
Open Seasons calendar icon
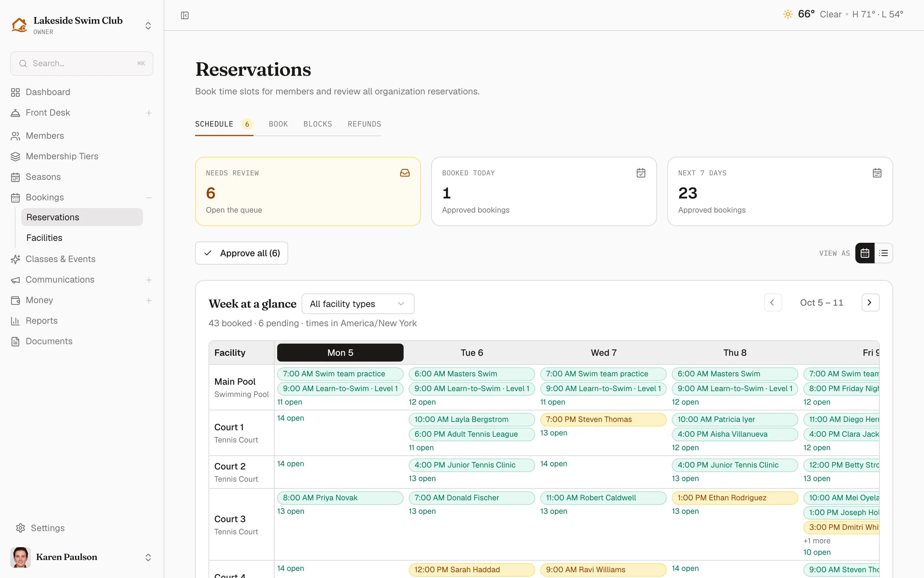15,177
